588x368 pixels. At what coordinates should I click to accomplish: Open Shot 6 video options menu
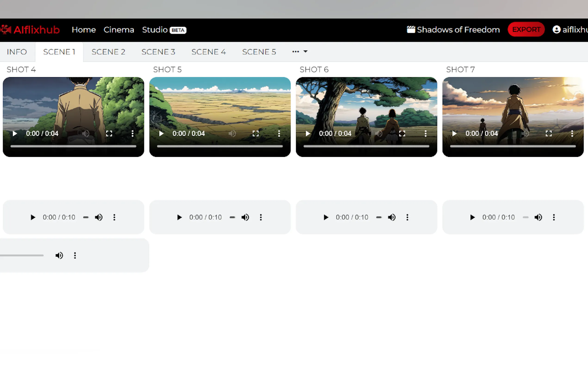click(x=425, y=133)
